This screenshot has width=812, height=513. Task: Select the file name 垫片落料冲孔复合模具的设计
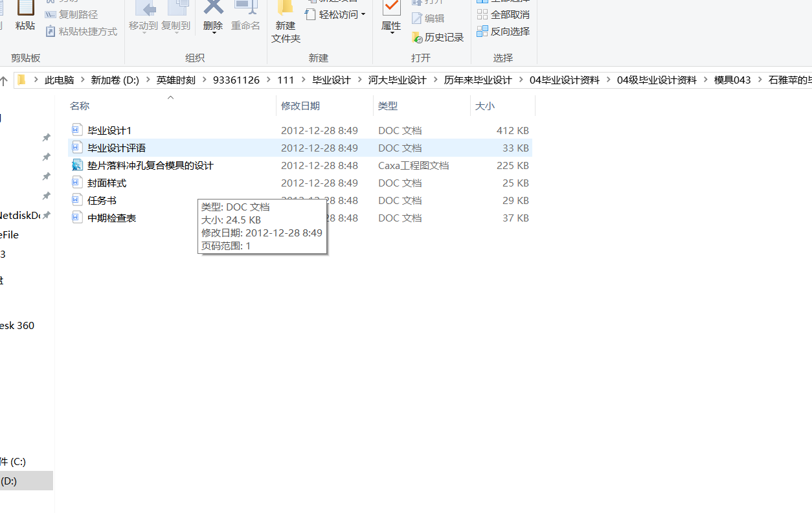[x=150, y=165]
